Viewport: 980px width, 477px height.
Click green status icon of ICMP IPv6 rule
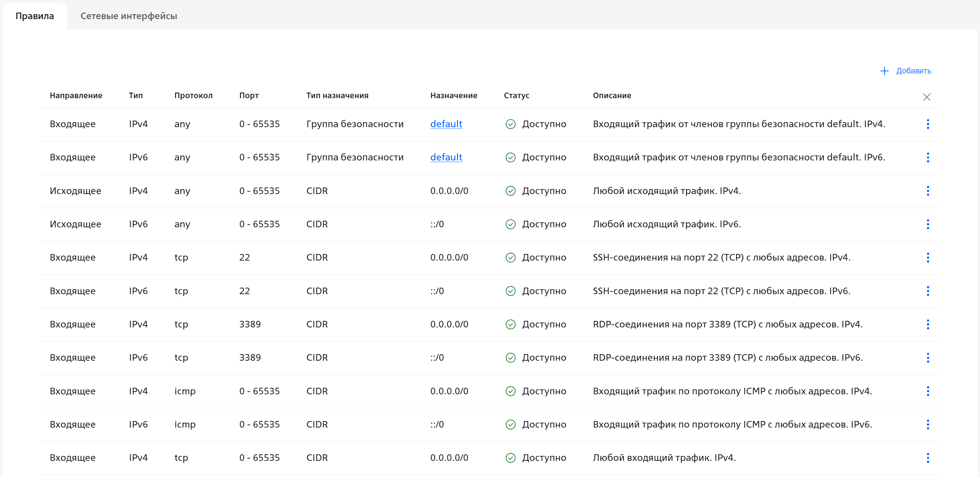510,425
